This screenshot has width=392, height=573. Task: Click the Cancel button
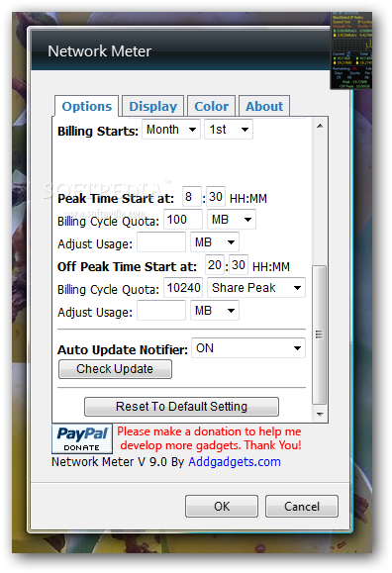click(x=302, y=506)
